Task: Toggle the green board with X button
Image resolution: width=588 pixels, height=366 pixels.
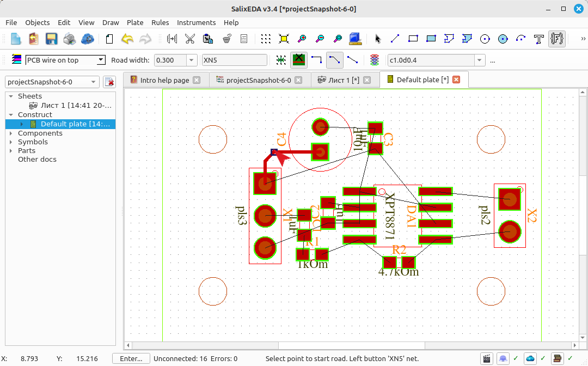Action: coord(299,60)
